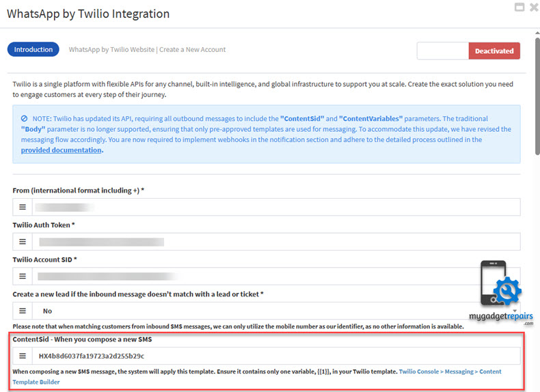540x392 pixels.
Task: Click the menu icon beside the new lead option
Action: (22, 311)
